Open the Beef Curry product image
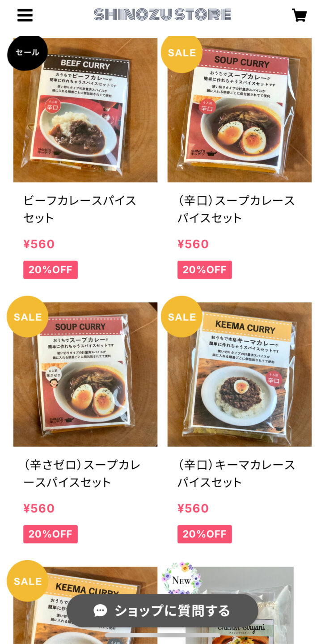325x644 pixels. [x=85, y=110]
